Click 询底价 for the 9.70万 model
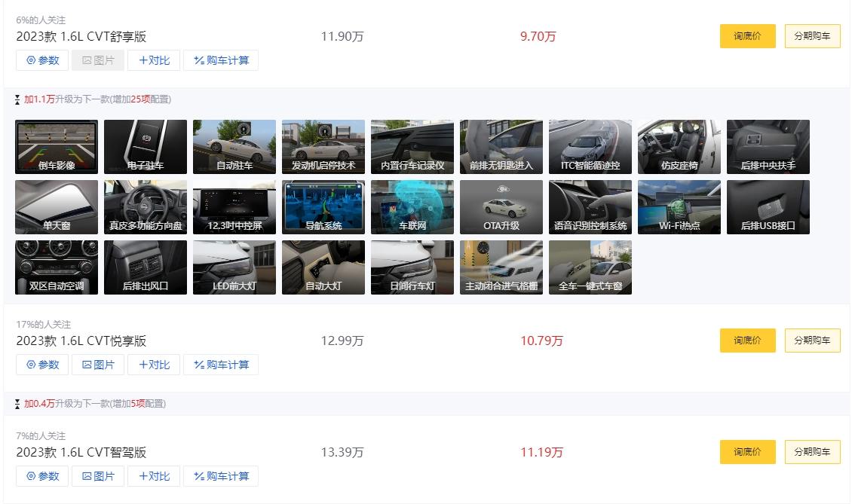This screenshot has height=504, width=852. pos(747,36)
